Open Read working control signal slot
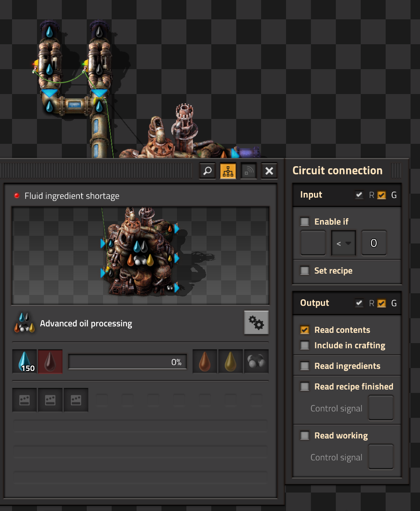 (x=381, y=456)
